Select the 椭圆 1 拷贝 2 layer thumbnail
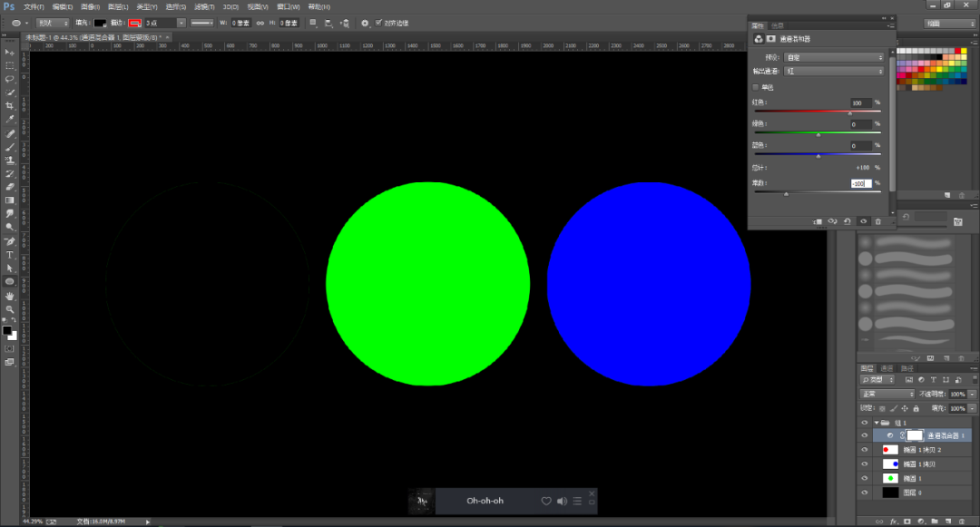Screen dimensions: 980x527 tap(890, 450)
